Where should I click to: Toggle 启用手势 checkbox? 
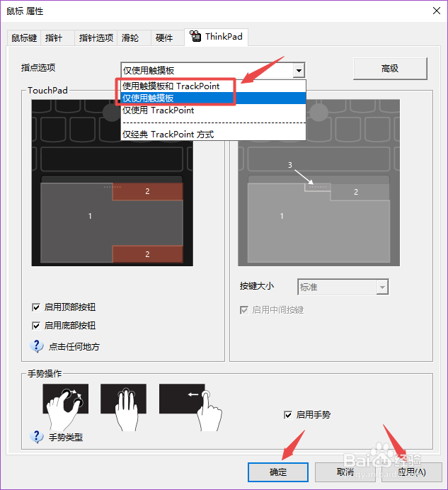click(x=288, y=415)
